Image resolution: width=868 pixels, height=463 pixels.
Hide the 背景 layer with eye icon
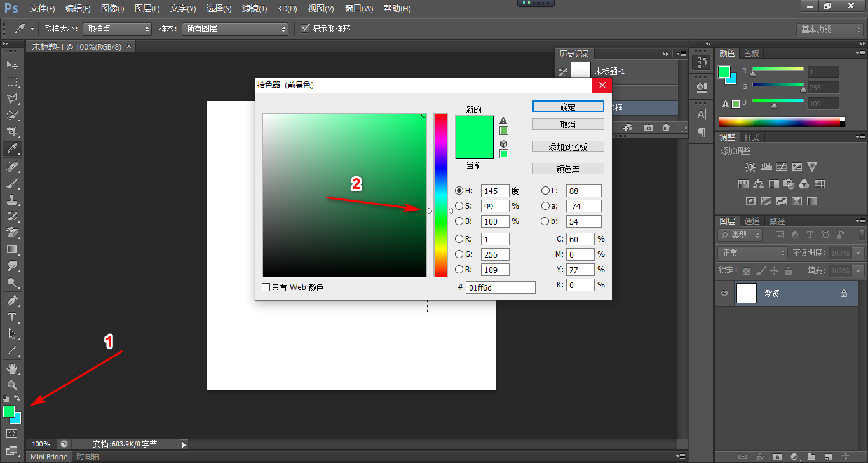click(724, 293)
